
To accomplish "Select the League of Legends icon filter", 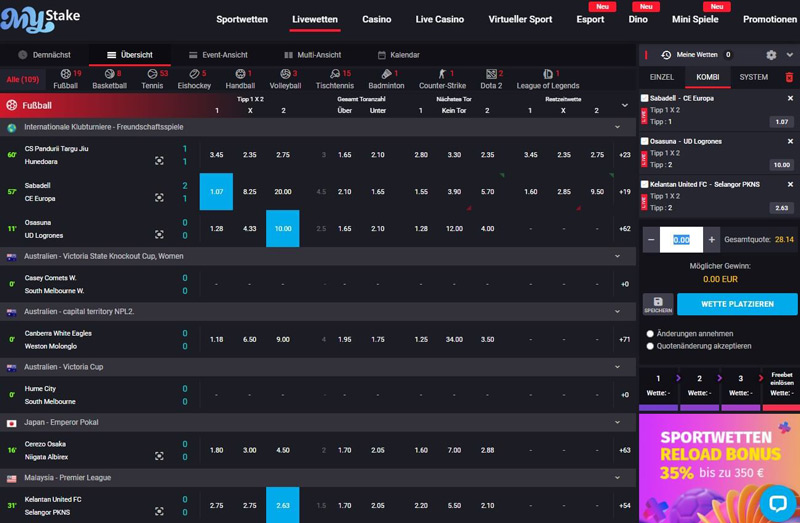I will pyautogui.click(x=547, y=79).
